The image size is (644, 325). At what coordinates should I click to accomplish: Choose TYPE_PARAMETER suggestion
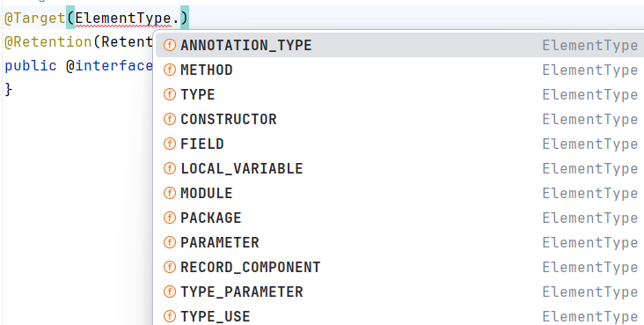point(399,292)
